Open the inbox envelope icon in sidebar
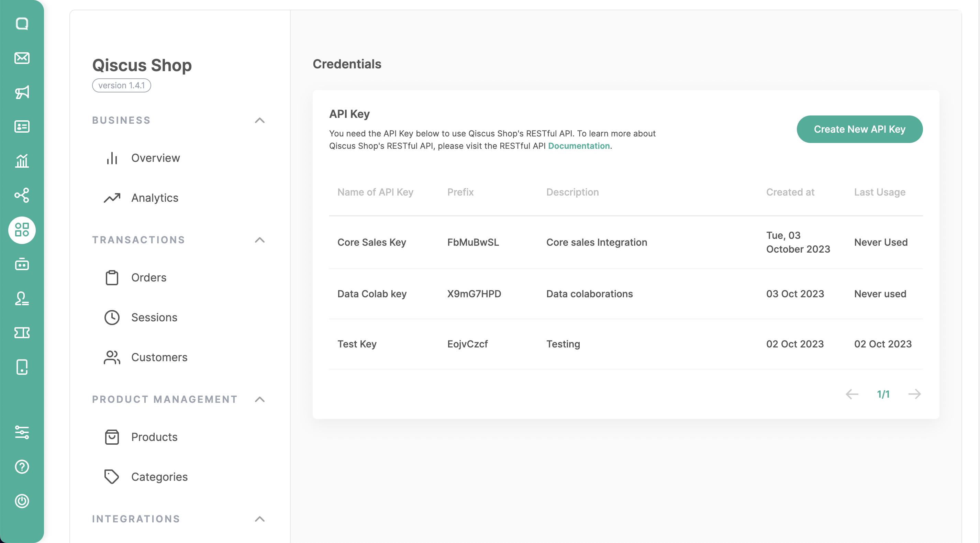980x543 pixels. pyautogui.click(x=22, y=58)
